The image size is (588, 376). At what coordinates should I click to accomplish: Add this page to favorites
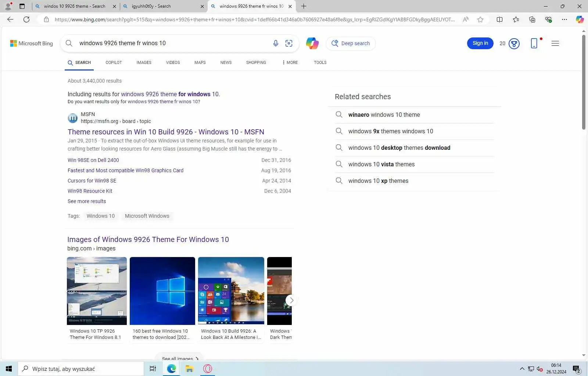coord(480,19)
